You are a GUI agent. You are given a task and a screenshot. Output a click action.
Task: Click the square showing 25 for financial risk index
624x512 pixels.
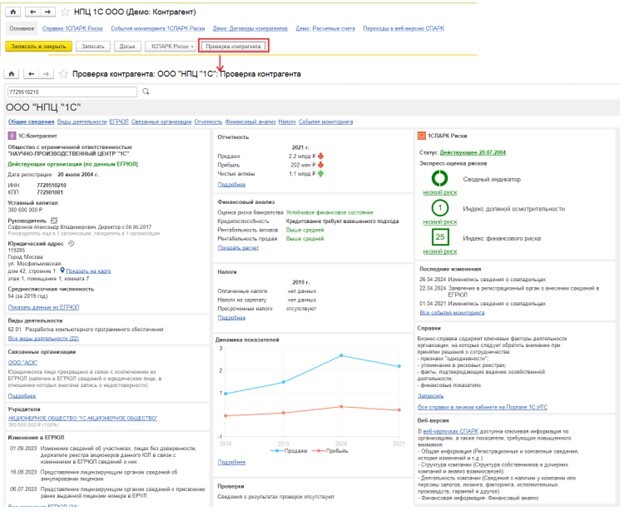click(440, 237)
